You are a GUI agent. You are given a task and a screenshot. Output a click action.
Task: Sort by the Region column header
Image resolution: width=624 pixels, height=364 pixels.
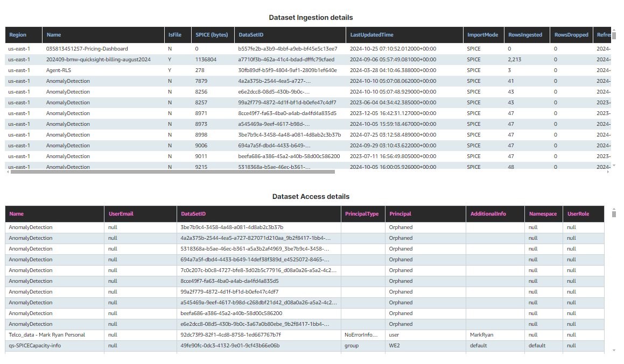(17, 34)
